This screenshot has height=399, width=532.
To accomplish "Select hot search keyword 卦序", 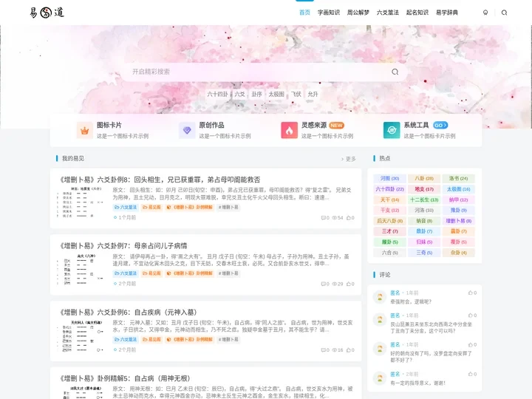I will coord(257,95).
